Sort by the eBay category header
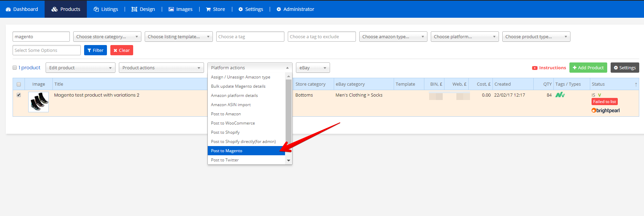Viewport: 644px width, 216px height. click(364, 84)
